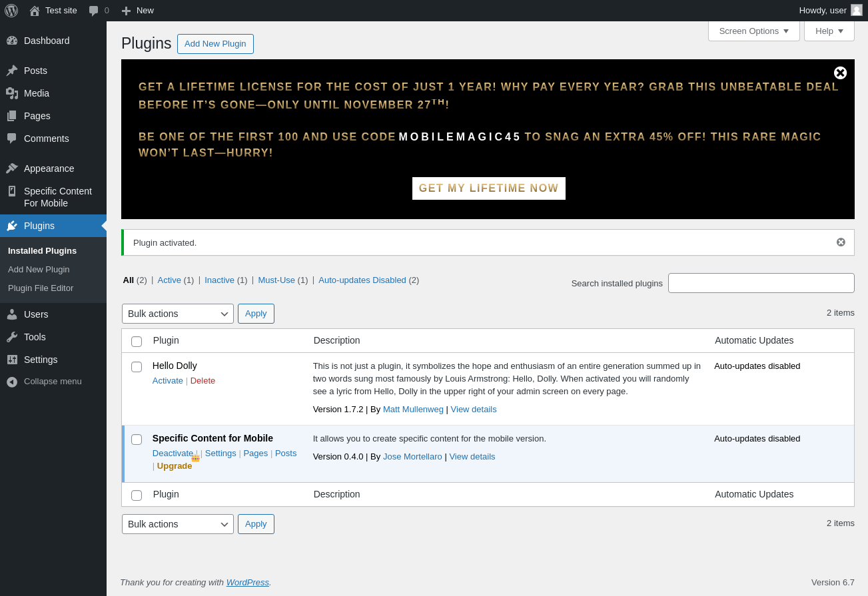Open plugin Settings link
Image resolution: width=868 pixels, height=596 pixels.
click(x=220, y=453)
